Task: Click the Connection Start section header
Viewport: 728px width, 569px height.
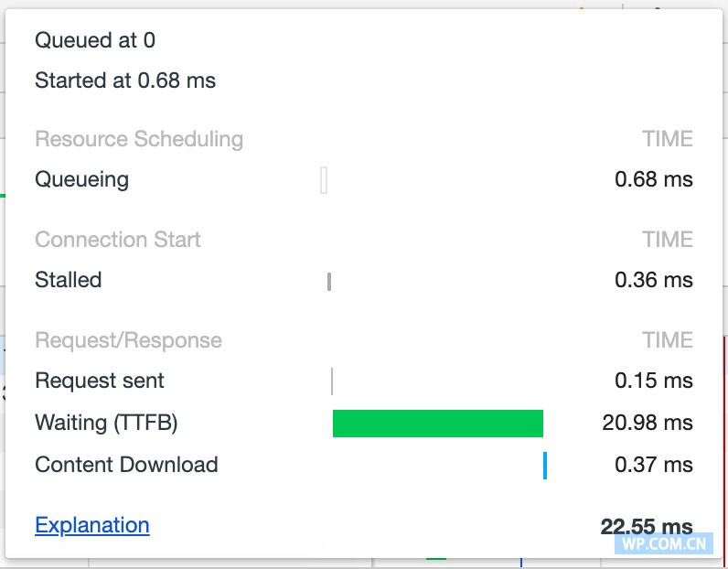Action: coord(118,240)
